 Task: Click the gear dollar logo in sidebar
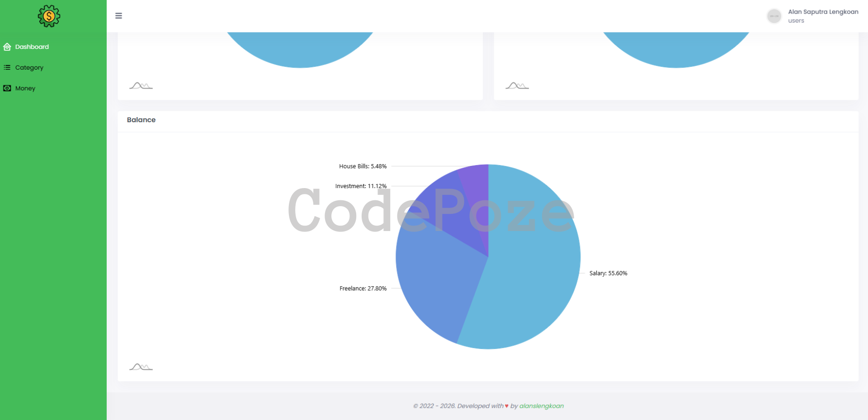coord(49,16)
